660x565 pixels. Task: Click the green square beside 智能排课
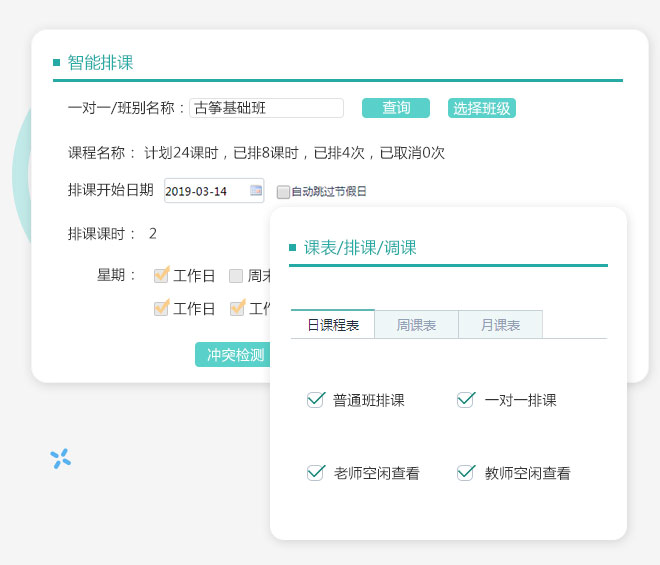(x=57, y=63)
